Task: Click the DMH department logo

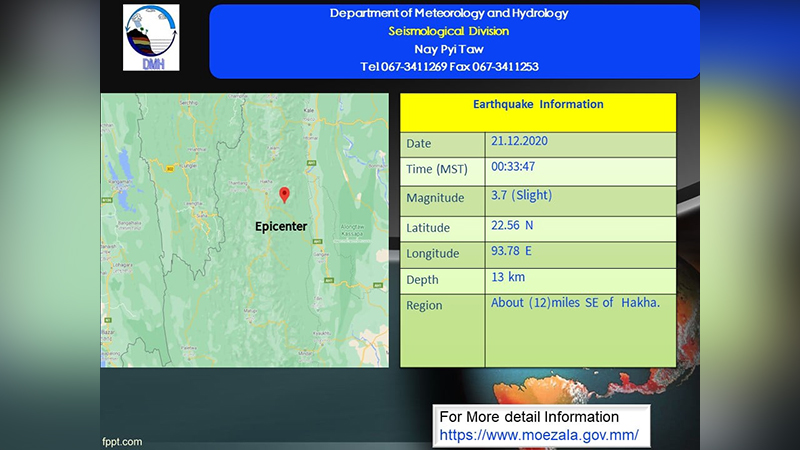Action: (x=151, y=38)
